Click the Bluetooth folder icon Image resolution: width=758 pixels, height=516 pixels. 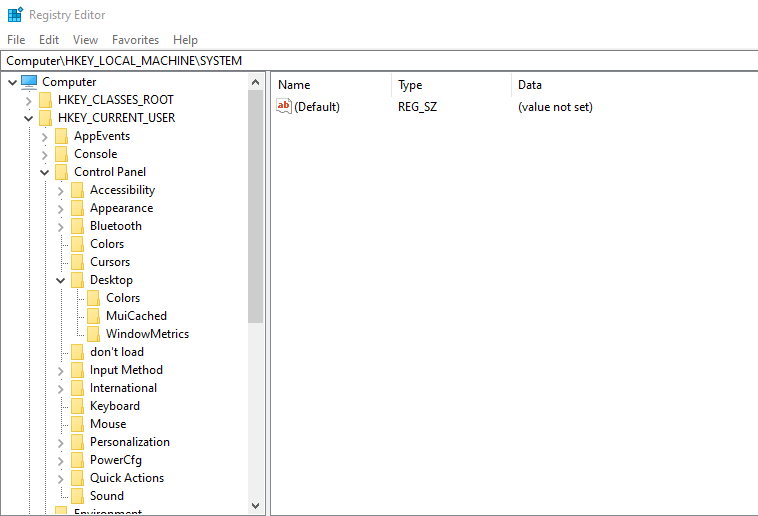[x=77, y=226]
